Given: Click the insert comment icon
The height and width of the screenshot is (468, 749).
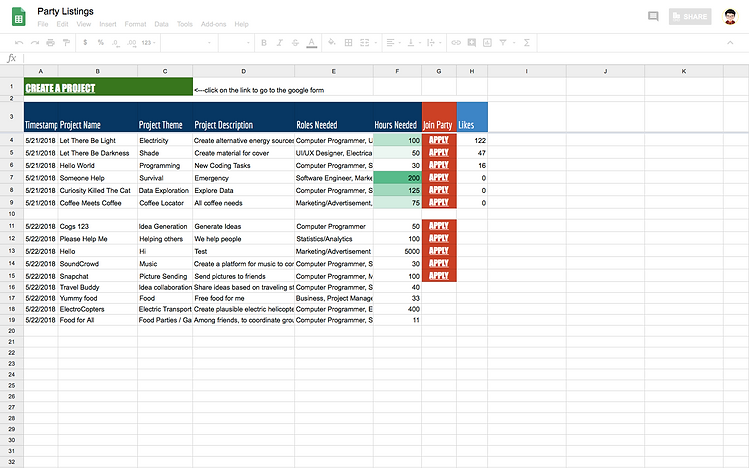Looking at the screenshot, I should tap(471, 43).
